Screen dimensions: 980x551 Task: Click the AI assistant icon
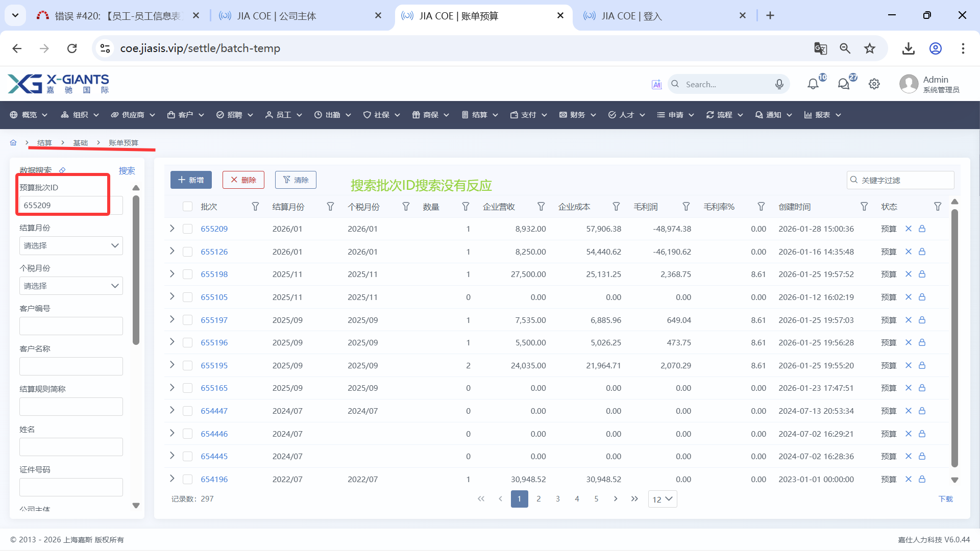[656, 84]
